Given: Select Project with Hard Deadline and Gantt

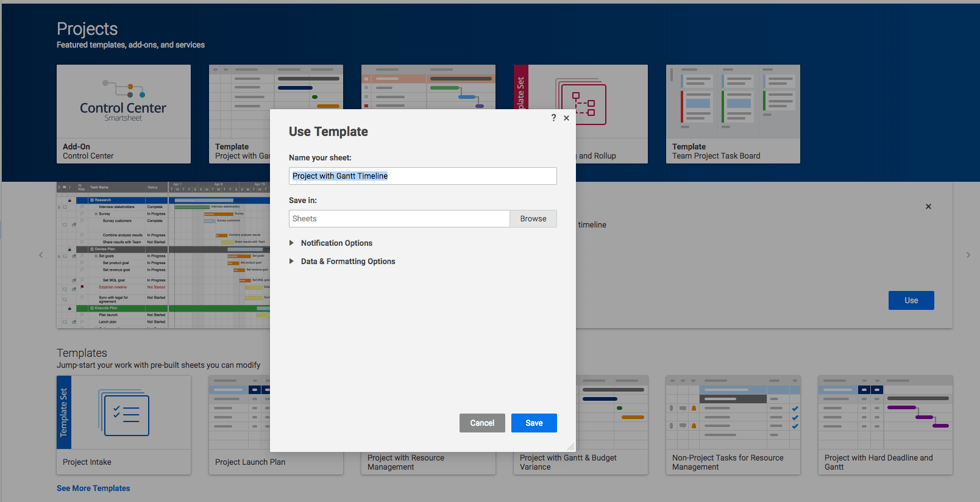Looking at the screenshot, I should tap(885, 425).
